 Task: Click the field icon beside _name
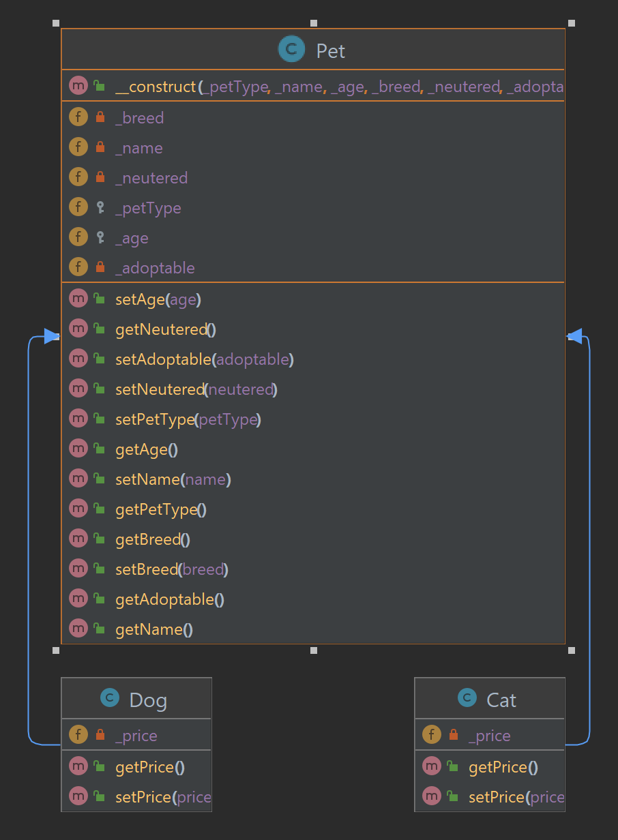[79, 147]
